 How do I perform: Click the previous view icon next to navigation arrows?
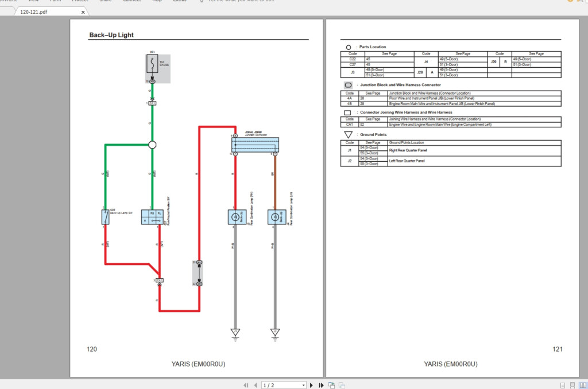pos(331,385)
